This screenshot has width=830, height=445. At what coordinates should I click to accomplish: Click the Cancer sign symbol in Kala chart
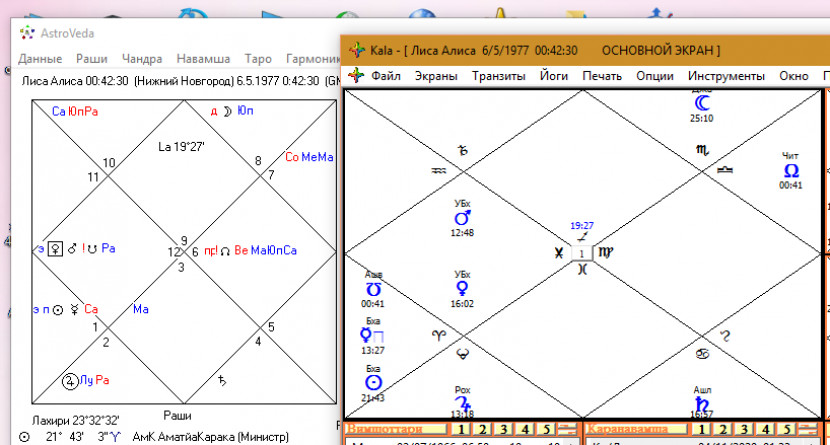pos(702,354)
